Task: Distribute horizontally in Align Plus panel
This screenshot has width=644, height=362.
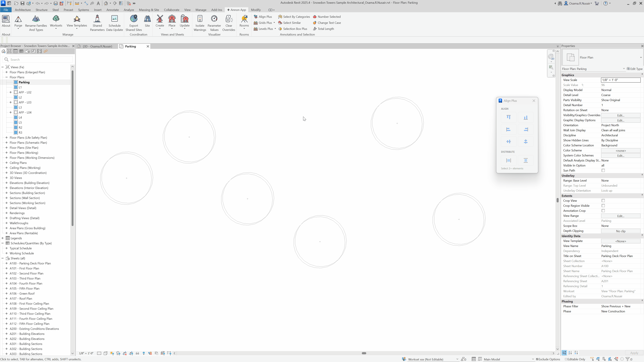Action: click(508, 160)
